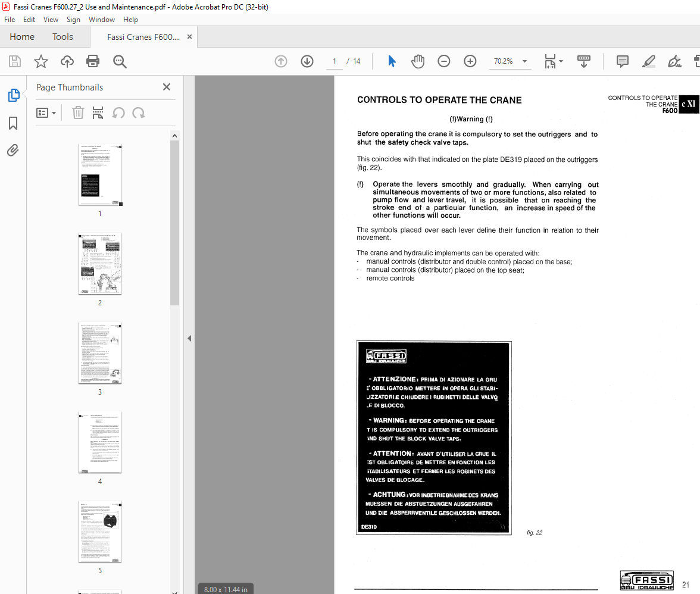Click the DE319 label on the plate
The width and height of the screenshot is (700, 594).
(x=369, y=527)
